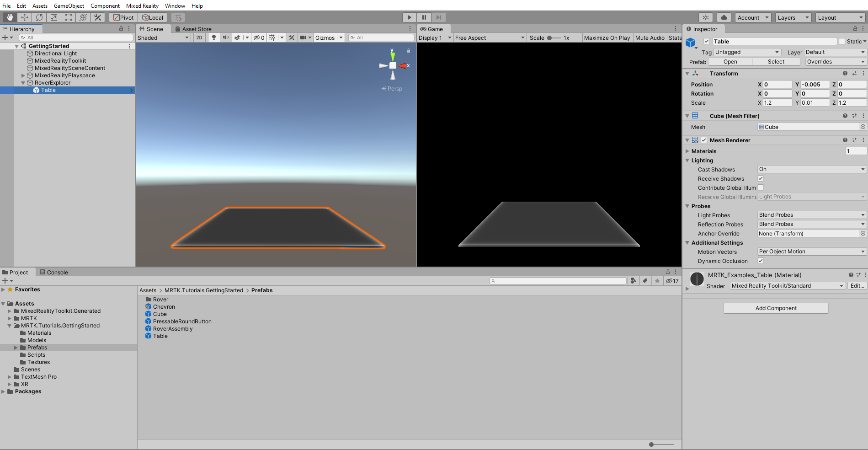
Task: Select the Rotate tool
Action: click(39, 17)
